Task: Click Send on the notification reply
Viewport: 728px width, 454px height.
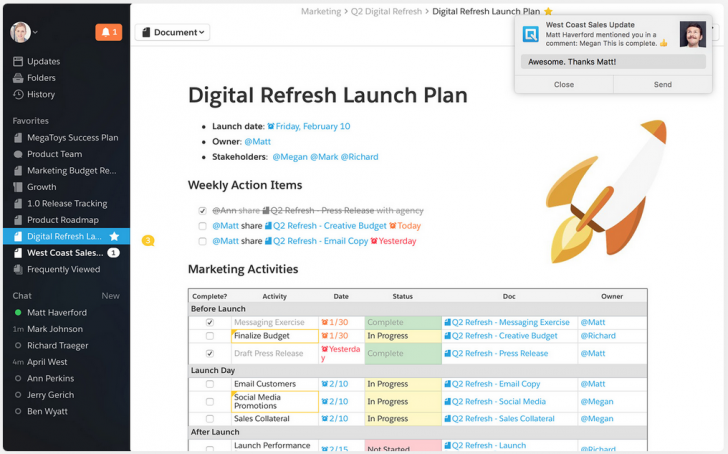Action: tap(663, 84)
